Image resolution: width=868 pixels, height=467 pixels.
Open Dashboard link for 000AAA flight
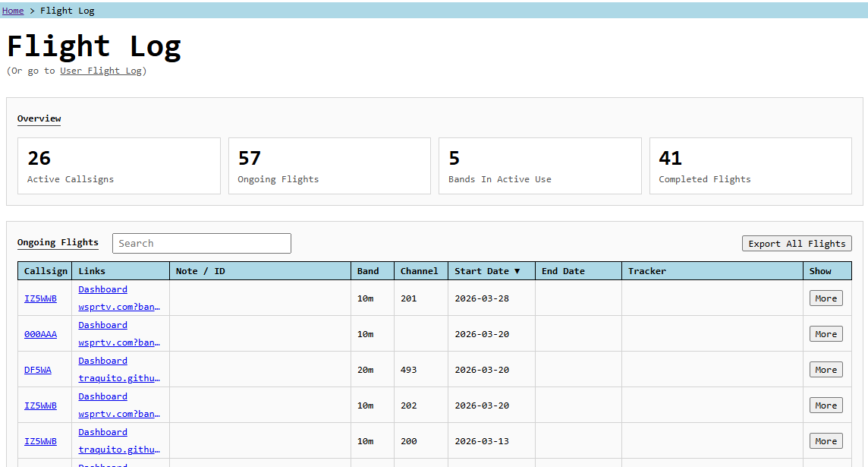102,325
